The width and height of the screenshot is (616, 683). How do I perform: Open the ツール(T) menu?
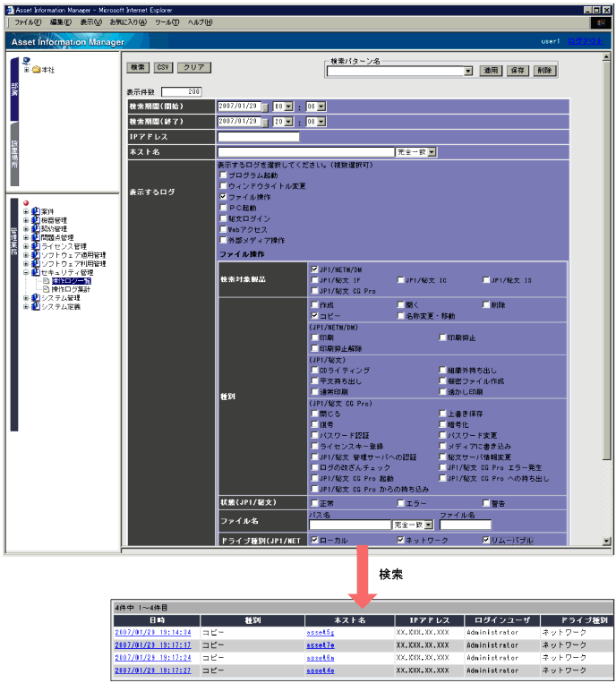(x=167, y=21)
